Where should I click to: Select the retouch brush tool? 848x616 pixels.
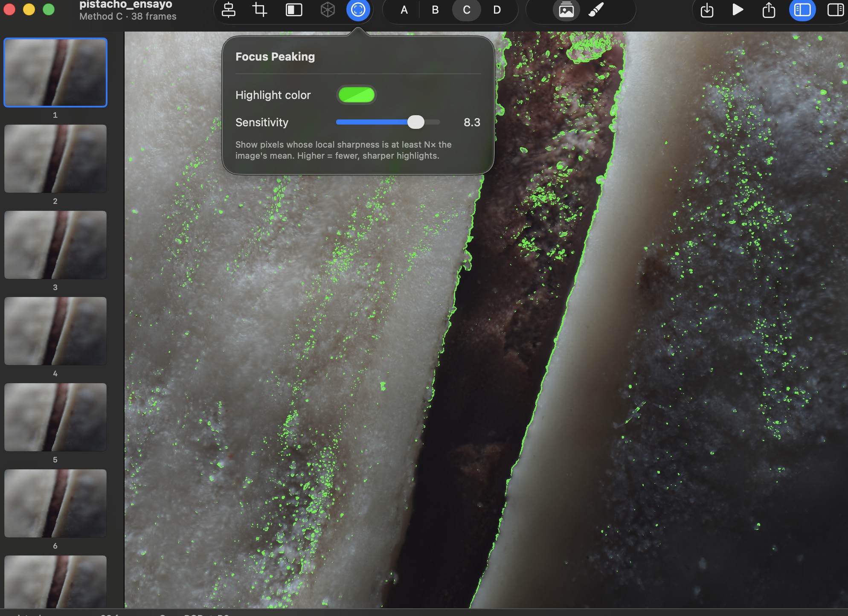click(x=596, y=10)
